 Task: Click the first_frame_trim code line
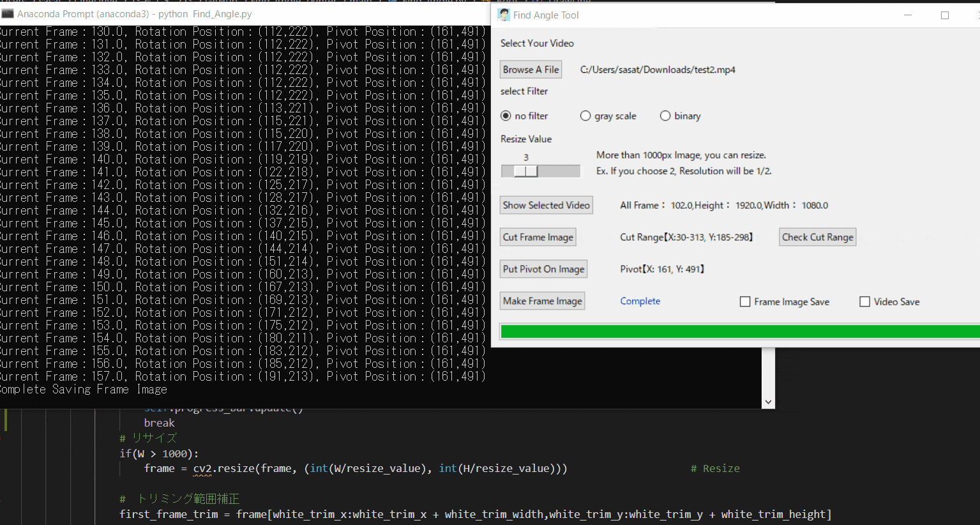tap(476, 514)
